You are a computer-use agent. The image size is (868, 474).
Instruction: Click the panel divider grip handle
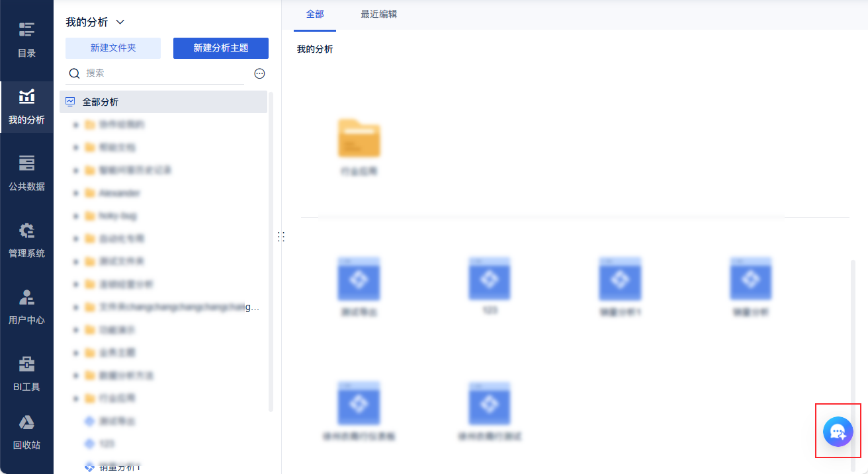pos(281,237)
